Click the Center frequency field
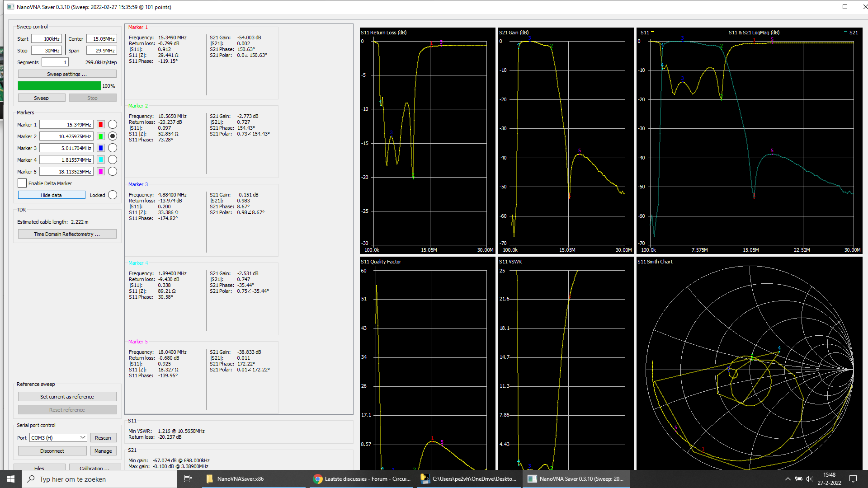Viewport: 868px width, 488px height. (x=102, y=39)
